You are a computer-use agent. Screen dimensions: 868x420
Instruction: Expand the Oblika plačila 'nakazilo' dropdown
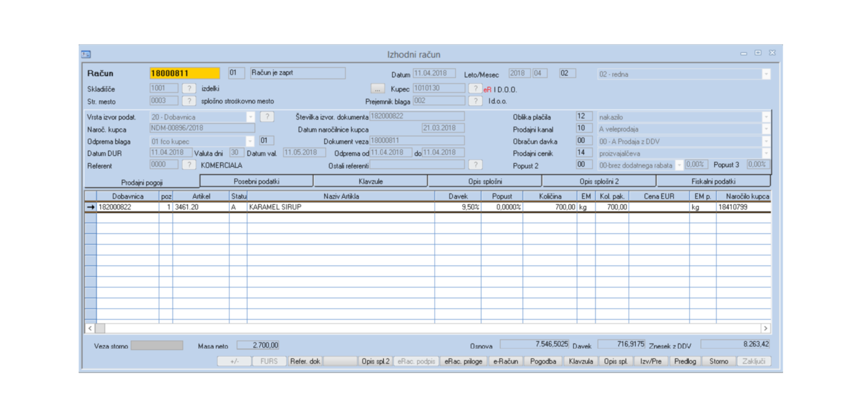pos(766,117)
